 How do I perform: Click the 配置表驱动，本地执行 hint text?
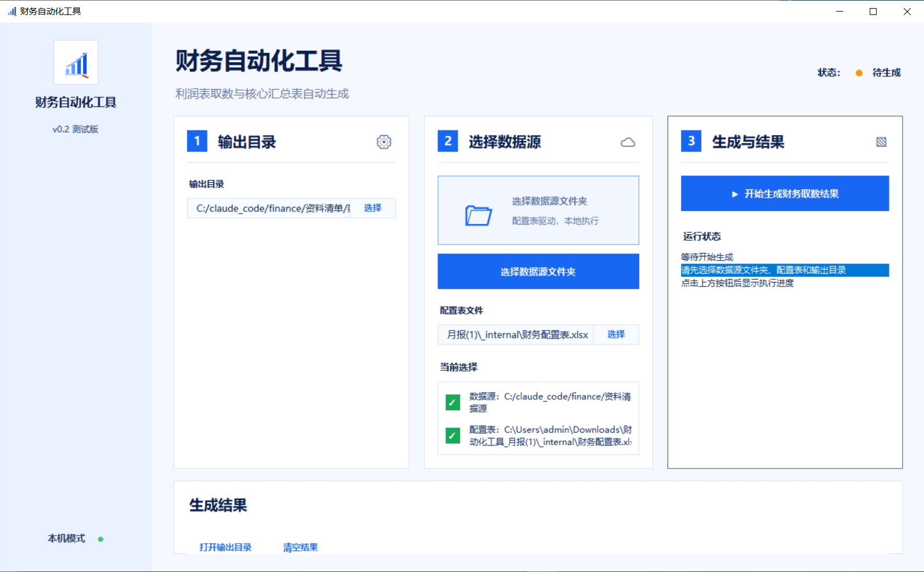pos(555,221)
